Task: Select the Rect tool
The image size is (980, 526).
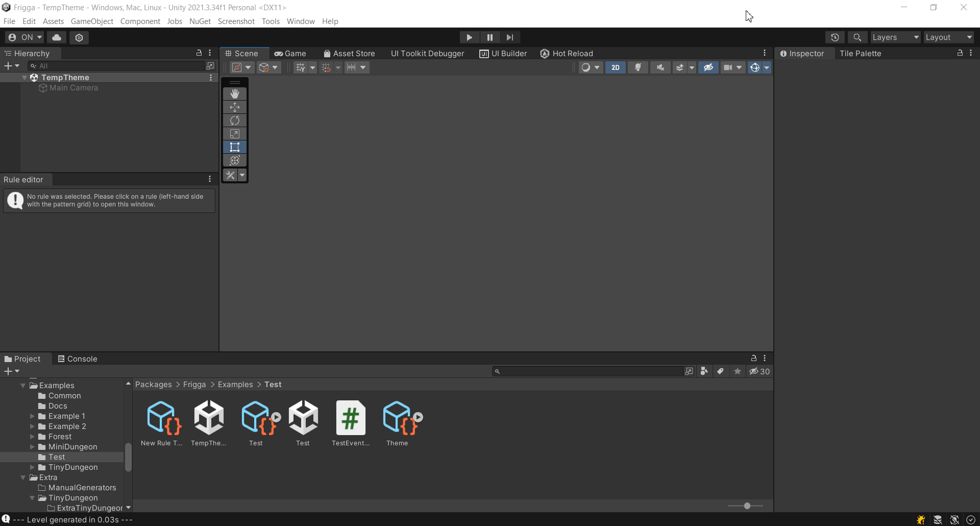Action: click(x=235, y=147)
